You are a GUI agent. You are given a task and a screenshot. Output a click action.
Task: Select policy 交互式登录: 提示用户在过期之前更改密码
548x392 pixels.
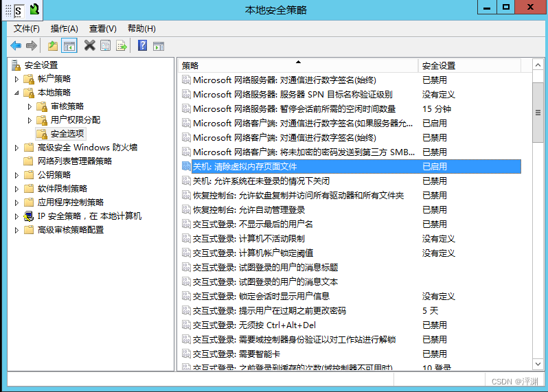269,311
